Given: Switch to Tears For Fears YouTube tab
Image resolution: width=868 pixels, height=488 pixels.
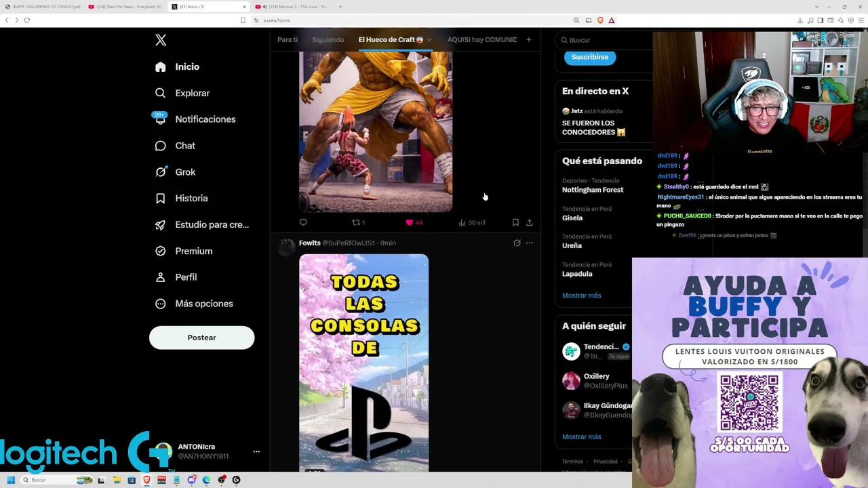Looking at the screenshot, I should point(127,7).
